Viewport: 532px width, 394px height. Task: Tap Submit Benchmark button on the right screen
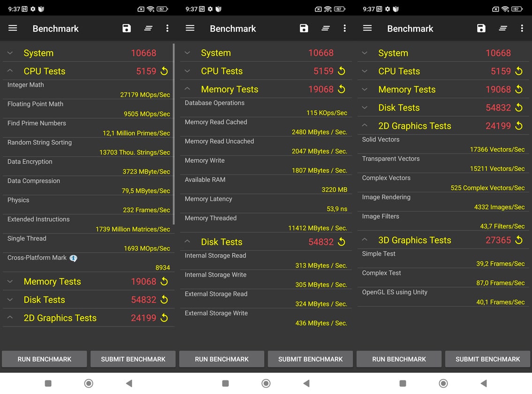(x=487, y=359)
